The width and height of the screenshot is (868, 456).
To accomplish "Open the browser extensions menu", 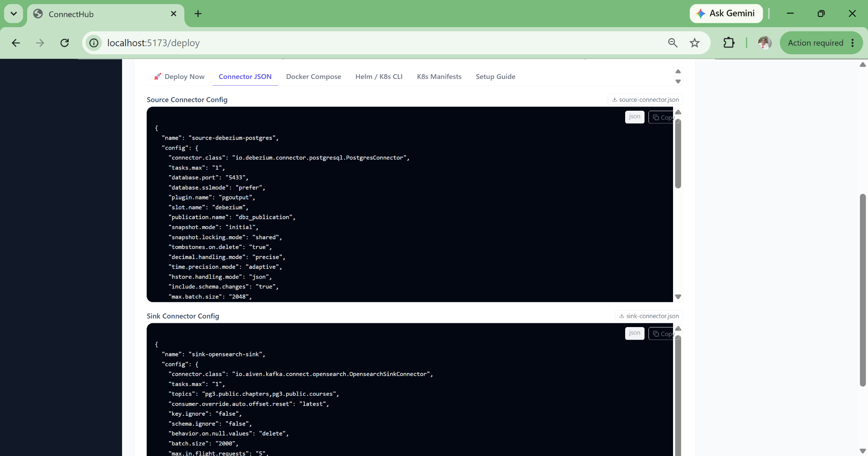I will pyautogui.click(x=729, y=43).
